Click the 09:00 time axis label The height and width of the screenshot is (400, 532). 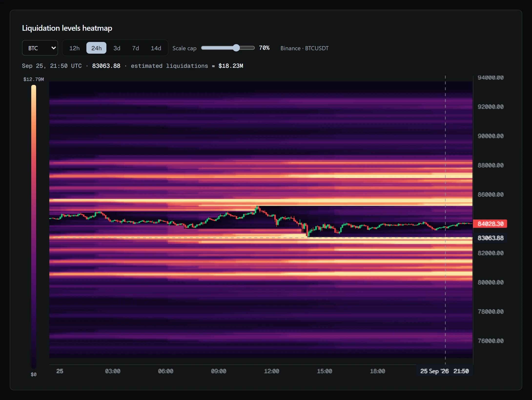(219, 371)
